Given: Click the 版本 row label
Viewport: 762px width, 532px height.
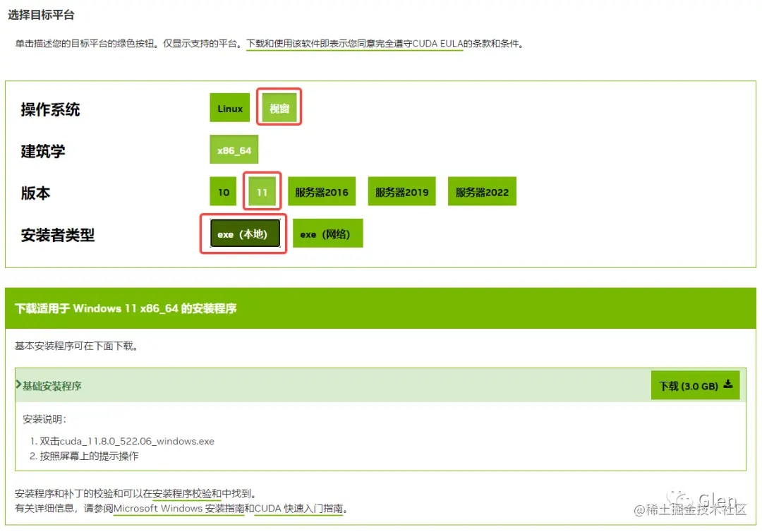Looking at the screenshot, I should pyautogui.click(x=35, y=193).
